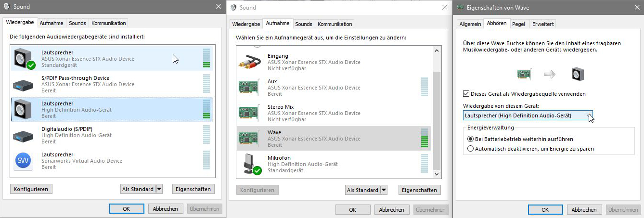The image size is (644, 218).
Task: Click the Eingang RCA cable icon
Action: [250, 62]
